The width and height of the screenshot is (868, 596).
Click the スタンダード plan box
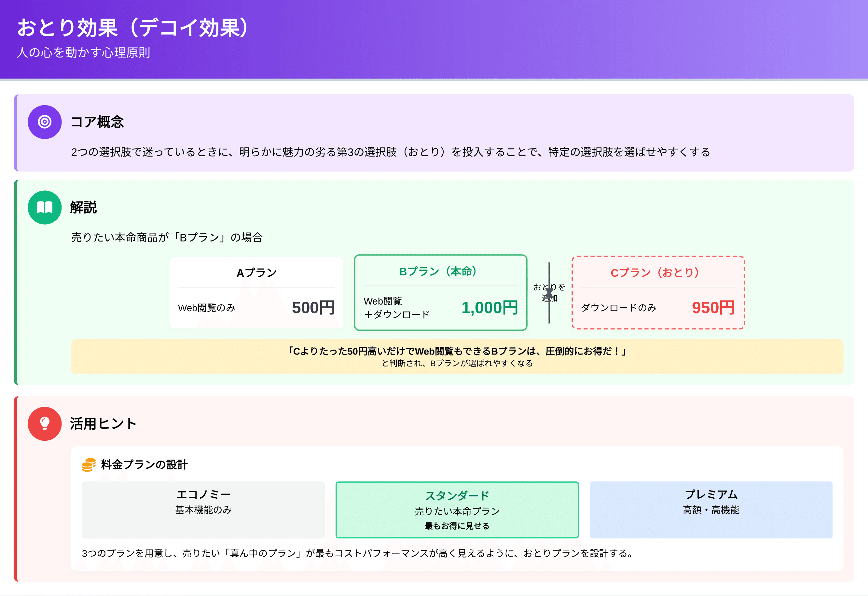pos(457,509)
